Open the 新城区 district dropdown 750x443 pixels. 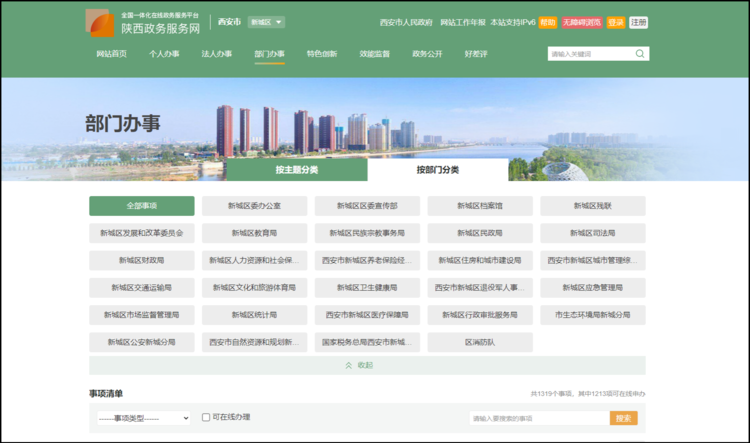[266, 22]
